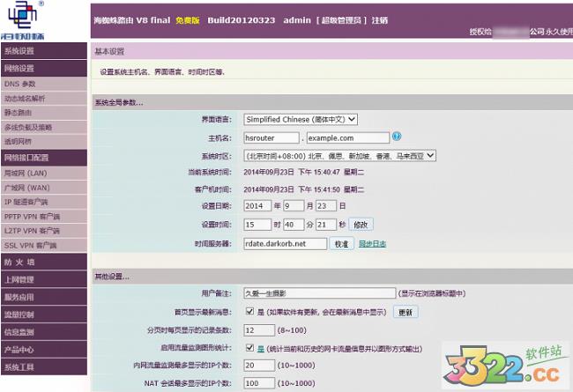Click the 其他设置 section header
This screenshot has width=573, height=392.
112,277
